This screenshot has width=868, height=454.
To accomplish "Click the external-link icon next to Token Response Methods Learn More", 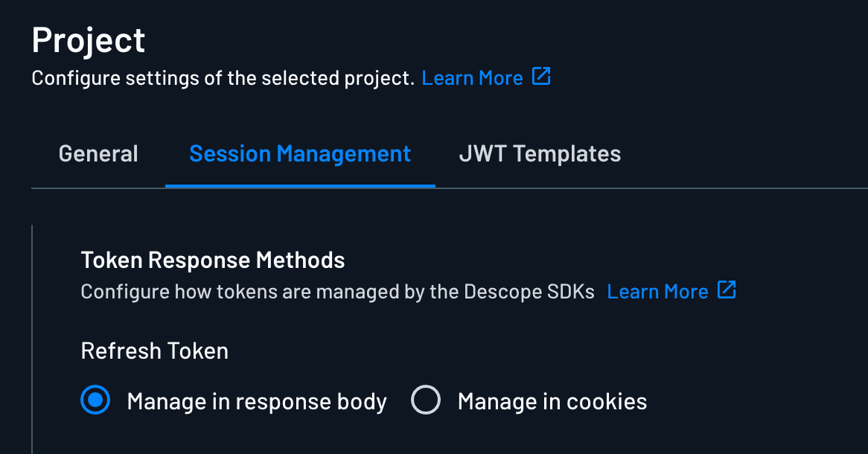I will [726, 290].
